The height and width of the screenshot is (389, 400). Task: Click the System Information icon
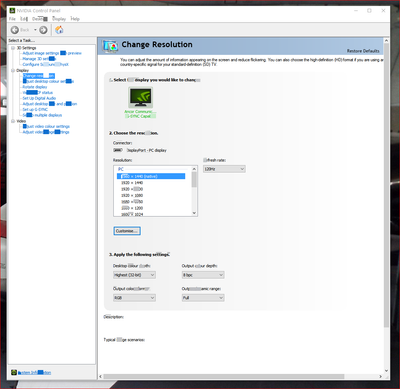click(14, 372)
